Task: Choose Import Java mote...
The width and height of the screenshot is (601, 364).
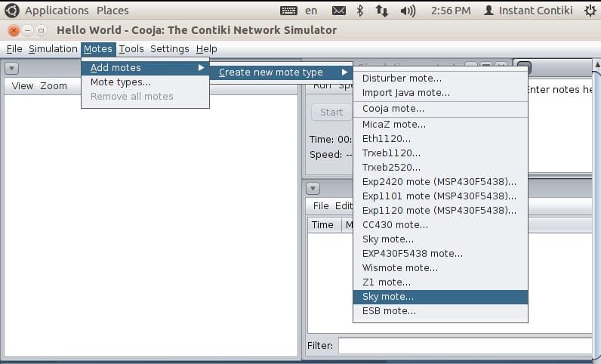Action: [x=440, y=93]
